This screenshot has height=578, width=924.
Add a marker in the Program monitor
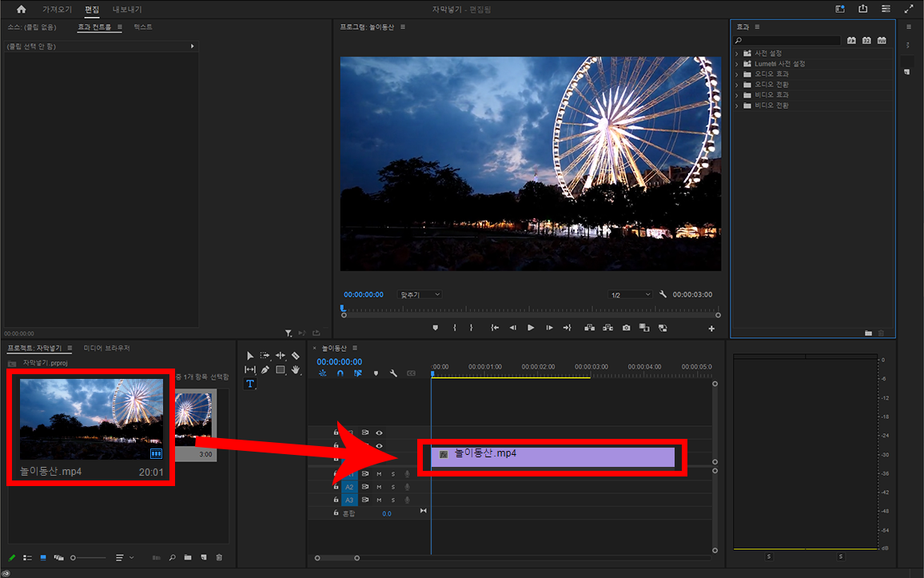[x=436, y=328]
